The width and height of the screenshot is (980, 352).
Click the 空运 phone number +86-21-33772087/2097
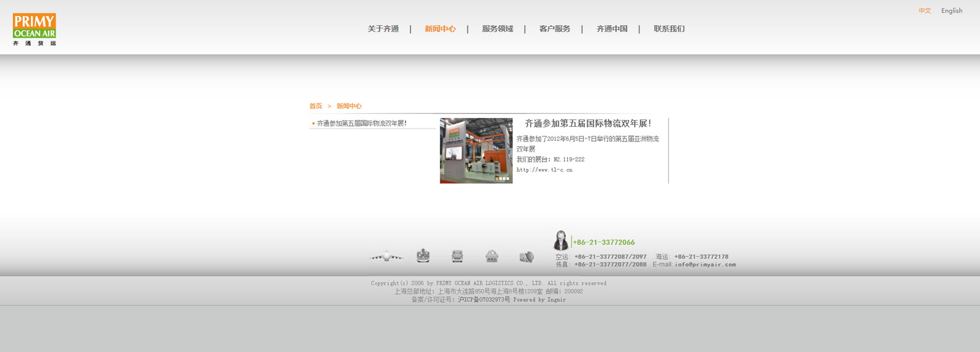(x=610, y=257)
